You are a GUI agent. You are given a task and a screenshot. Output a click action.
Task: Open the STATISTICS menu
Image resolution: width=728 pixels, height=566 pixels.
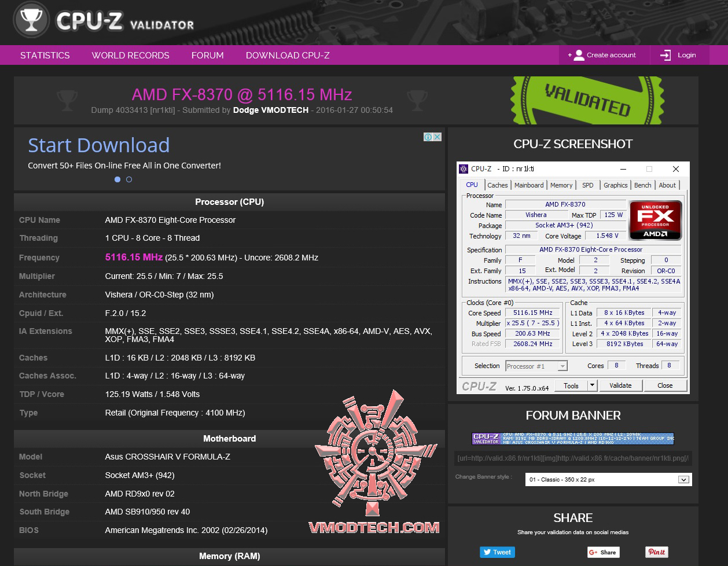pos(45,56)
